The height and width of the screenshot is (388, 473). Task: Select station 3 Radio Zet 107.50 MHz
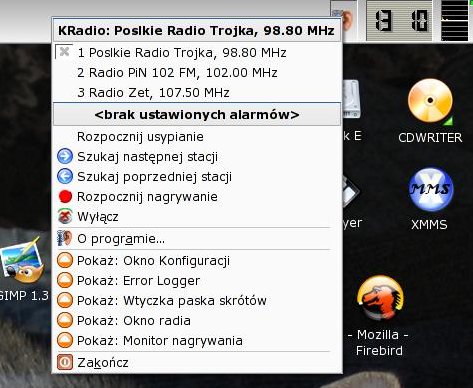(197, 93)
